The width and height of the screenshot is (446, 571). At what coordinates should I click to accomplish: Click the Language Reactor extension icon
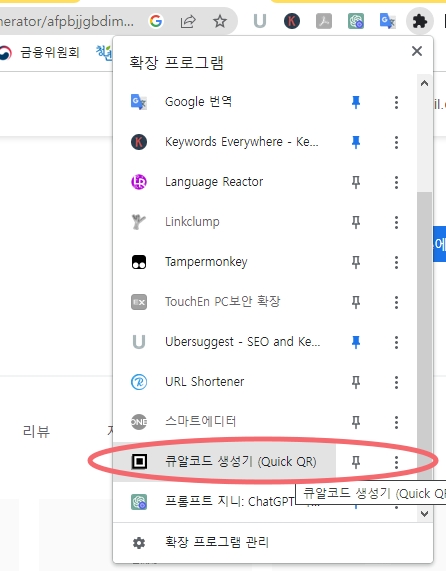tap(139, 182)
